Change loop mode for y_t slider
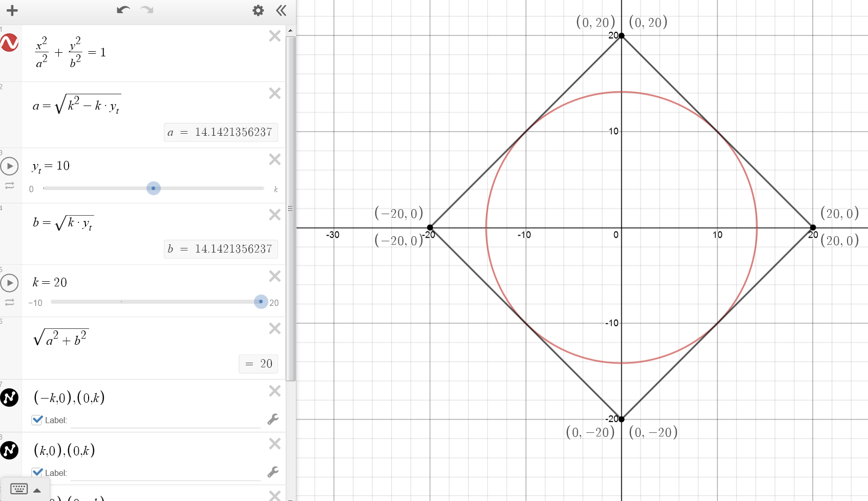This screenshot has height=501, width=868. point(10,185)
